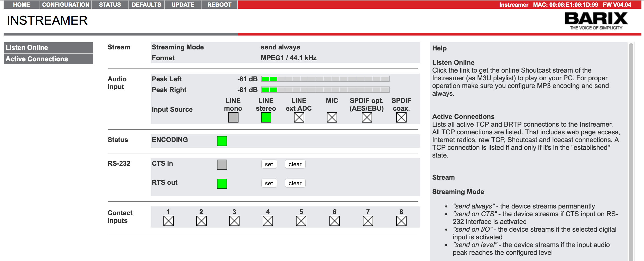Open the CONFIGURATION tab
Screen dimensions: 644x261
pos(66,5)
